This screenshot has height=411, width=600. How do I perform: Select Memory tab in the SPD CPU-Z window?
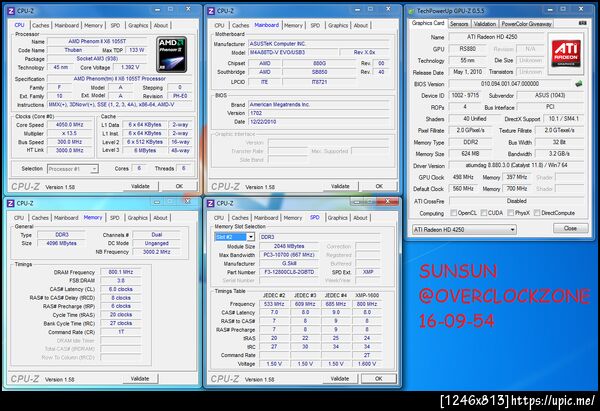293,218
